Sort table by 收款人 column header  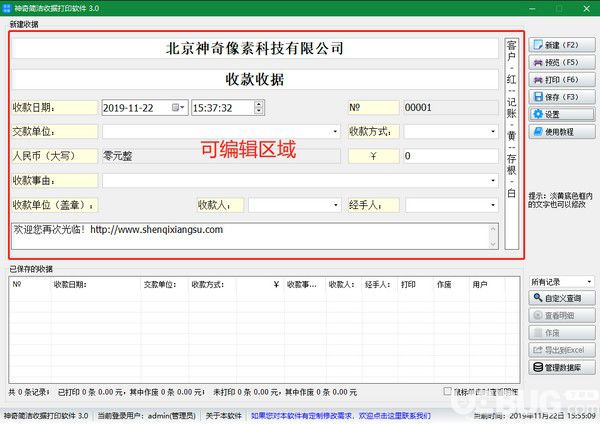tap(344, 284)
